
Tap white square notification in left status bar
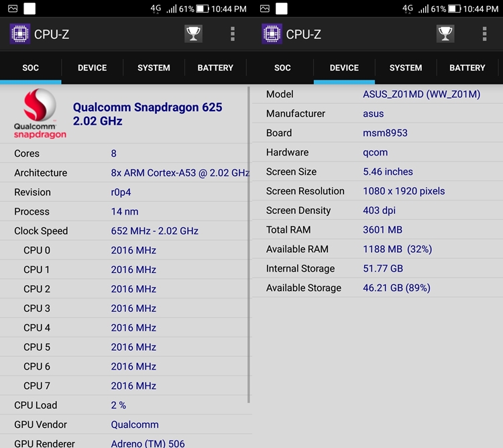point(30,9)
